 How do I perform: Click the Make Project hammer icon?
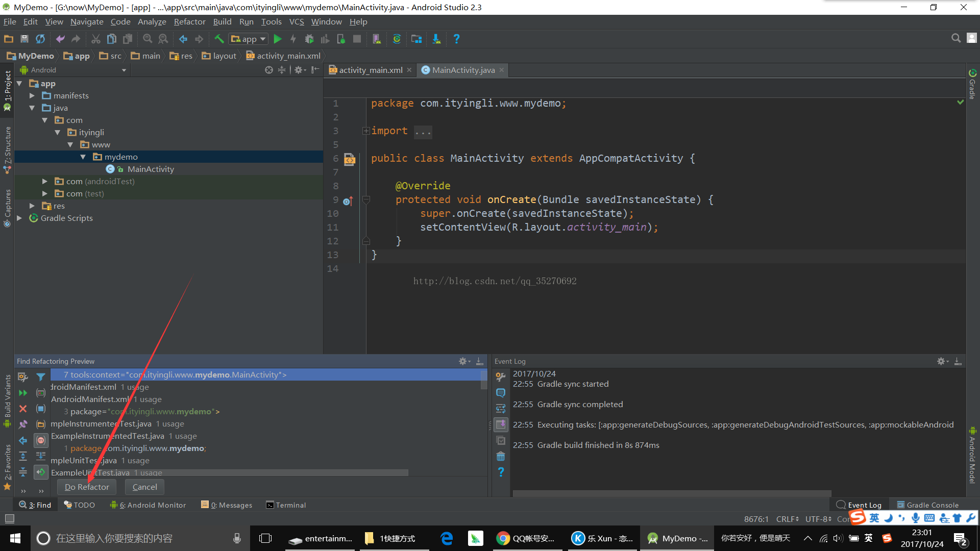[x=219, y=39]
